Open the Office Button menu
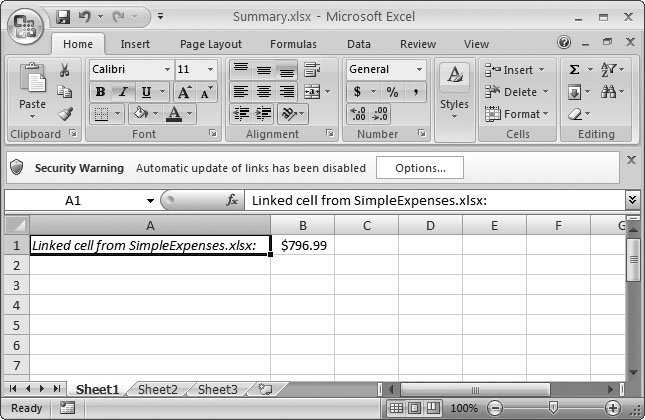Image resolution: width=645 pixels, height=420 pixels. pyautogui.click(x=26, y=26)
